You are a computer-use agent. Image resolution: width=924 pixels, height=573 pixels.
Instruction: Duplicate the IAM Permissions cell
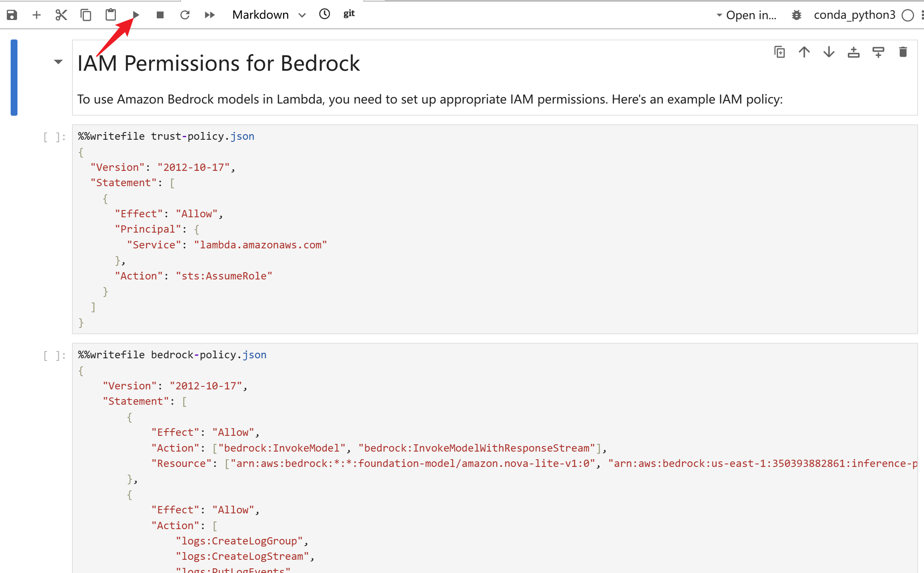coord(780,52)
